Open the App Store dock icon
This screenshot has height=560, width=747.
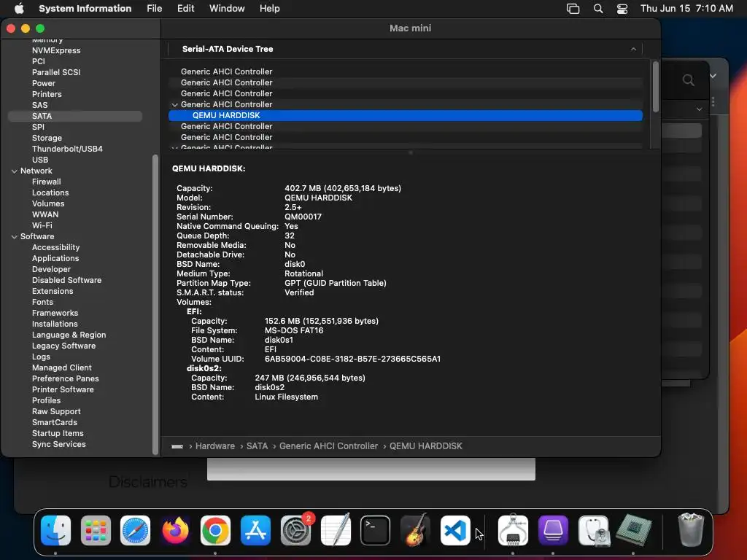coord(255,530)
